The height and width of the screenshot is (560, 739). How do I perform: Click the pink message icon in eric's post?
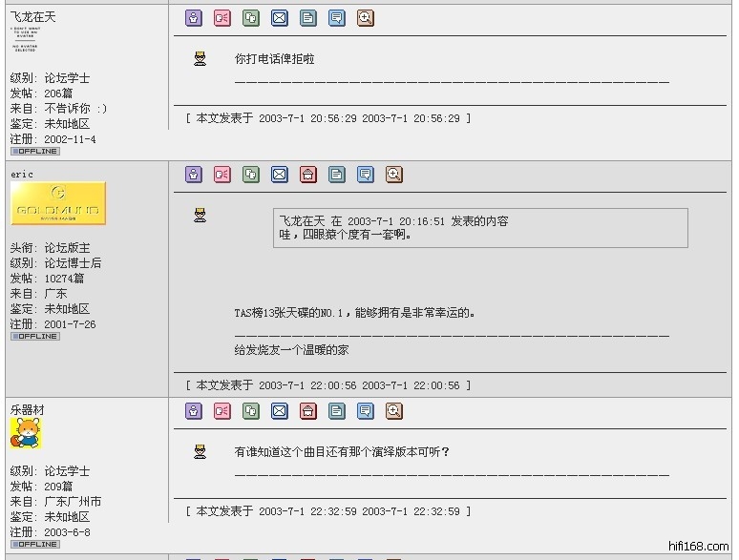pyautogui.click(x=222, y=175)
